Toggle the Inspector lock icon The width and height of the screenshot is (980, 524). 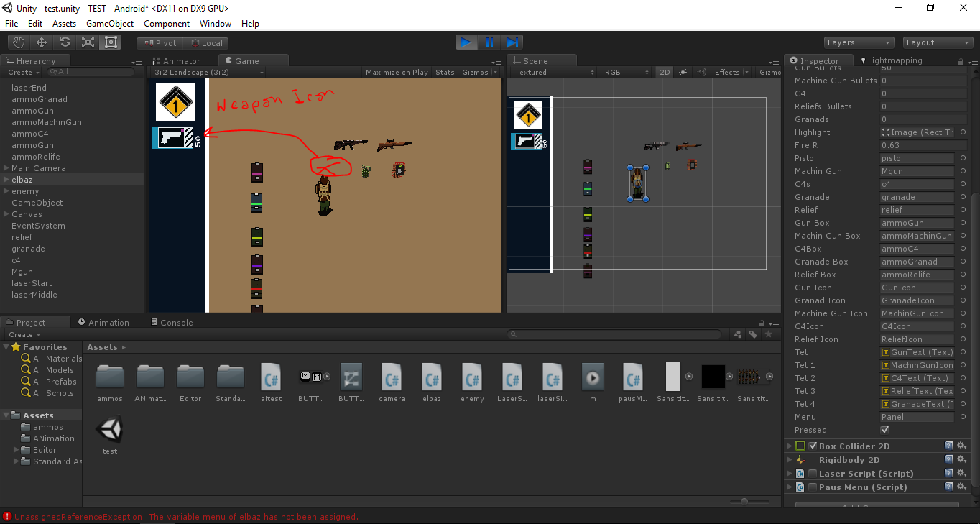961,61
